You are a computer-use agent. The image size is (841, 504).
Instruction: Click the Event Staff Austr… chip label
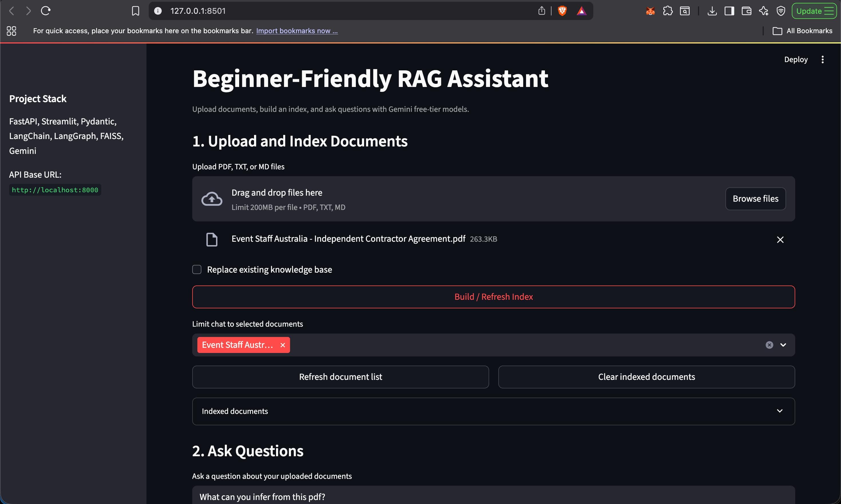click(x=237, y=345)
